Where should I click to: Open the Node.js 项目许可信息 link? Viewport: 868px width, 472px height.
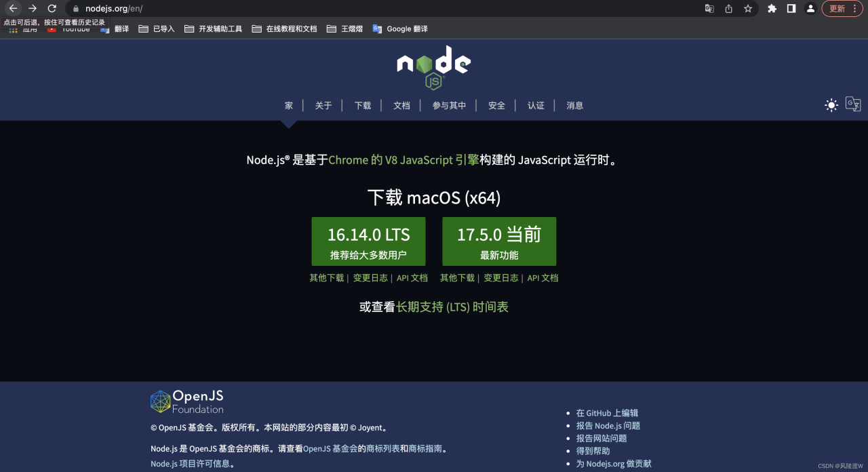[191, 464]
